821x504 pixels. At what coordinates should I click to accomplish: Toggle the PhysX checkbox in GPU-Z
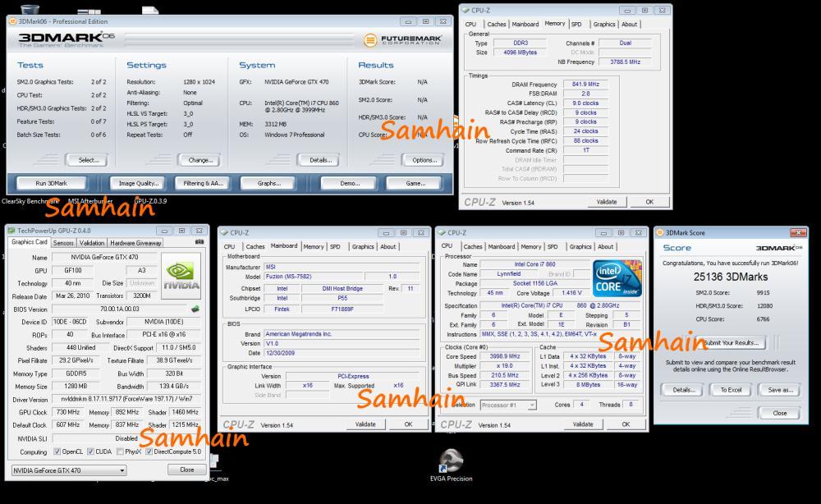120,451
